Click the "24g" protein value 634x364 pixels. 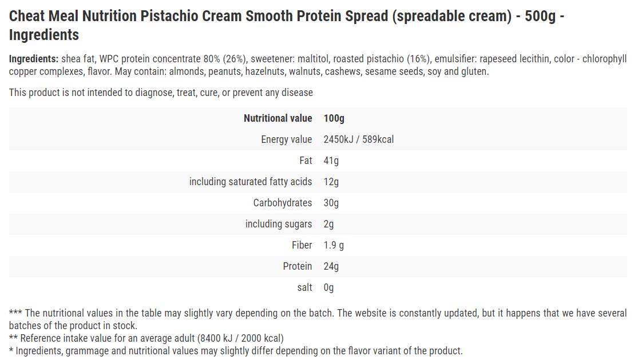pos(331,266)
